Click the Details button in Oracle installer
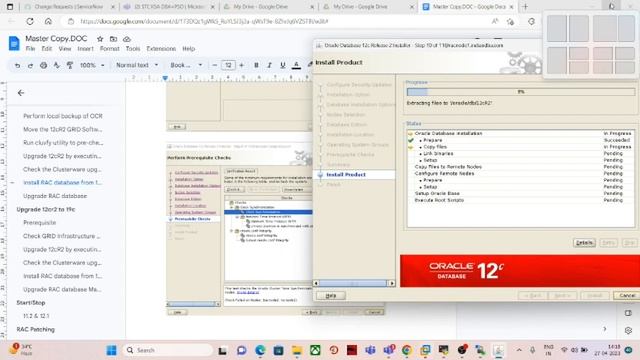Screen dimensions: 640x360 point(584,243)
